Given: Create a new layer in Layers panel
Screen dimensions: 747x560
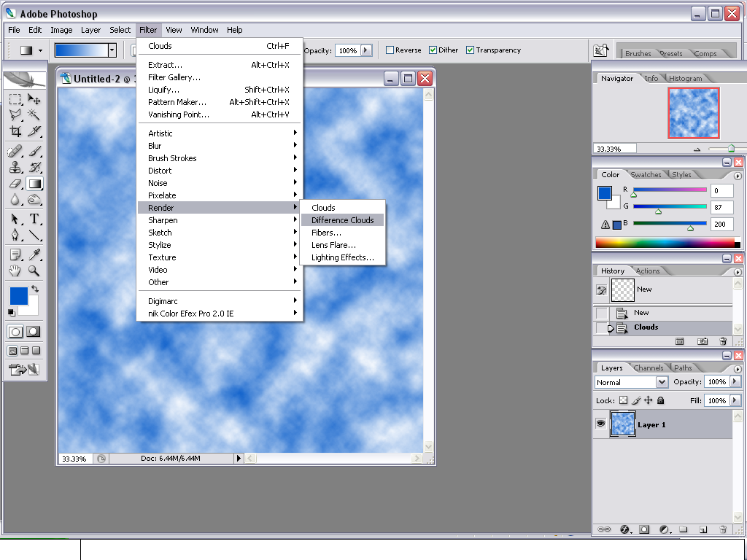Looking at the screenshot, I should pos(703,529).
